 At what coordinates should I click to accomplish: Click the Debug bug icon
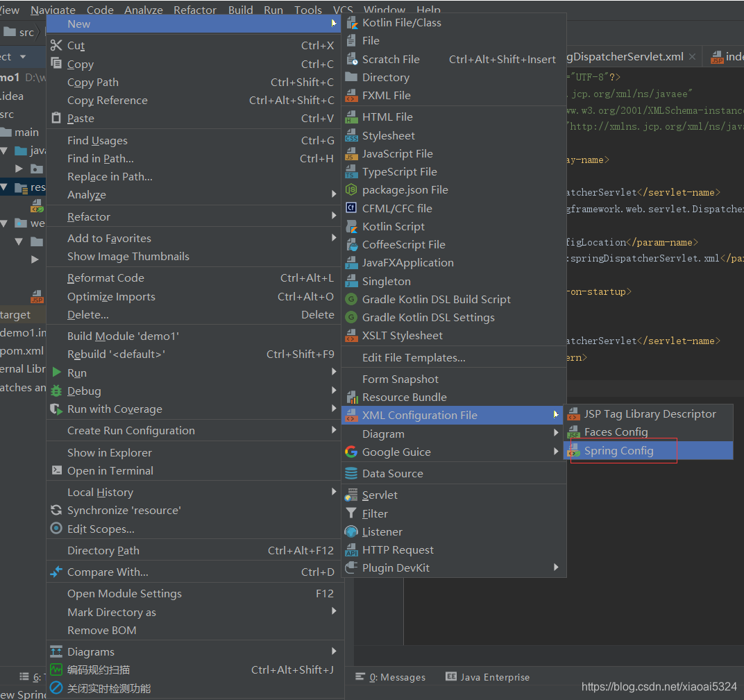click(56, 391)
